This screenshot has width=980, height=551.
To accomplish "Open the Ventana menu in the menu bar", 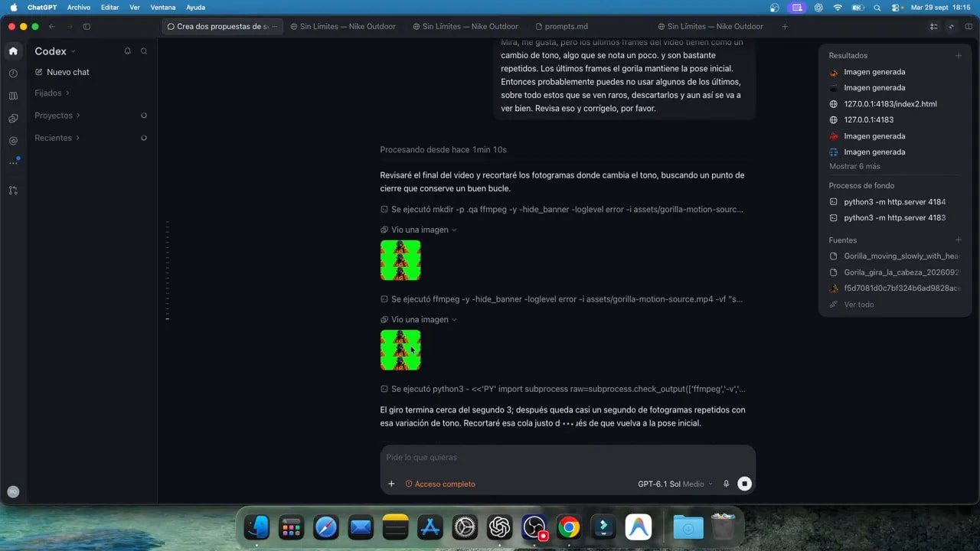I will click(x=162, y=7).
